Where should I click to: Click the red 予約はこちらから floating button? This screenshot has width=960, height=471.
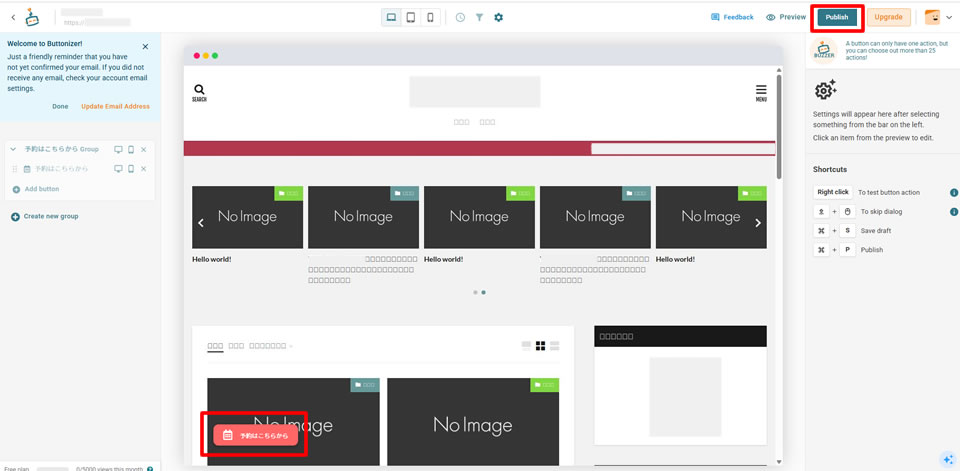(x=255, y=435)
